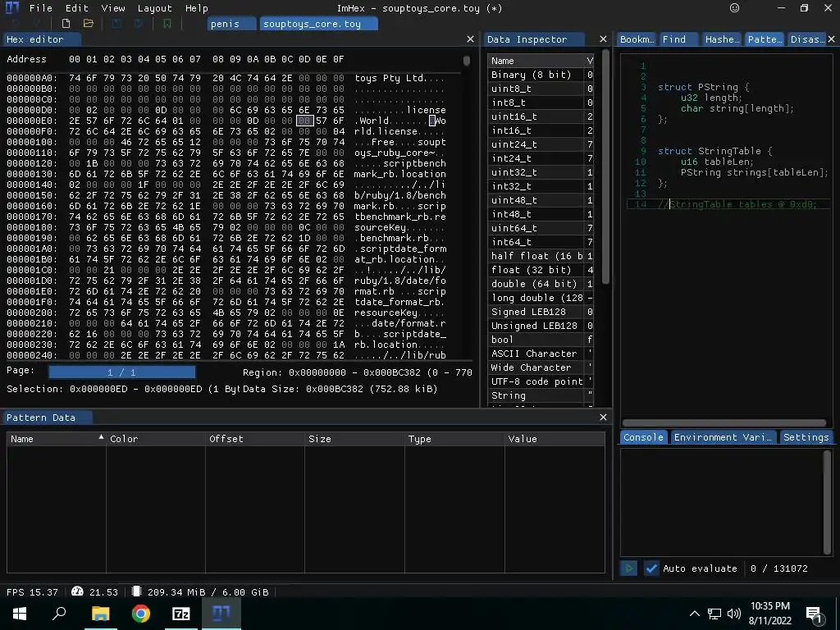Viewport: 840px width, 630px height.
Task: Show hidden tray icons chevron
Action: pyautogui.click(x=694, y=614)
